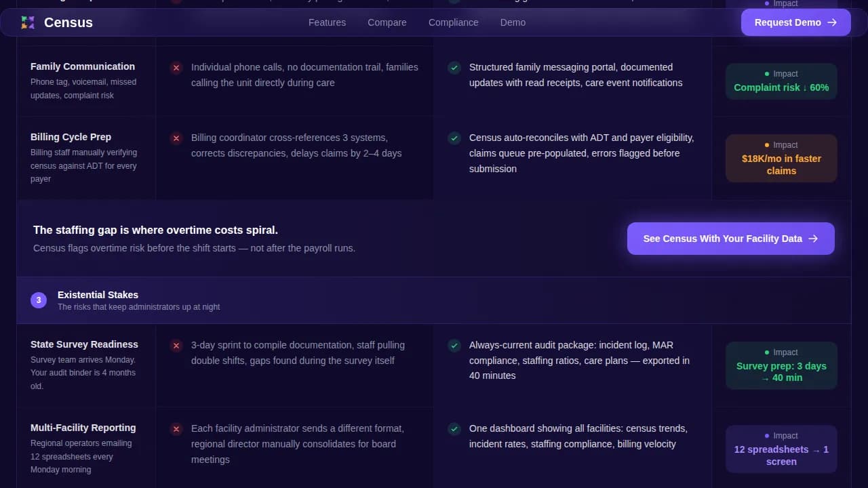Open the Features nav item
Viewport: 868px width, 488px height.
click(327, 22)
